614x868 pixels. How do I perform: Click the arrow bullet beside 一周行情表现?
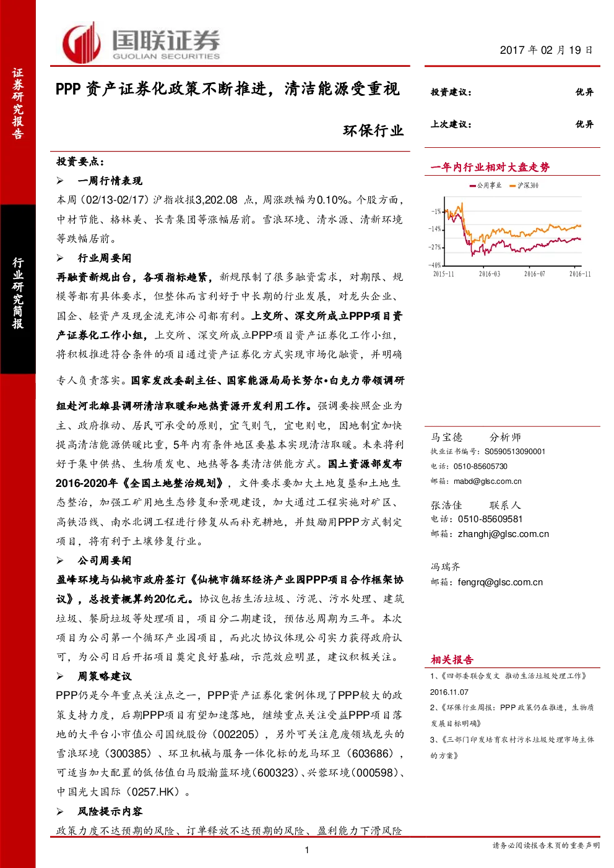[60, 181]
